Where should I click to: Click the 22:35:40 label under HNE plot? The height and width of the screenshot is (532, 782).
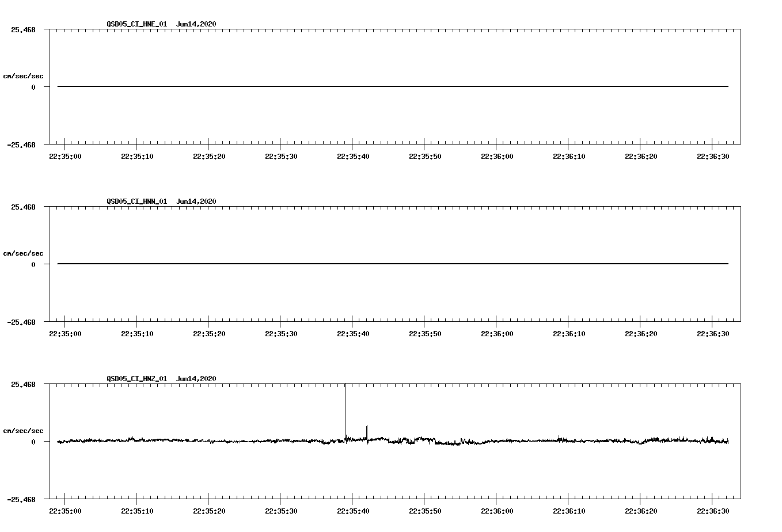(353, 156)
